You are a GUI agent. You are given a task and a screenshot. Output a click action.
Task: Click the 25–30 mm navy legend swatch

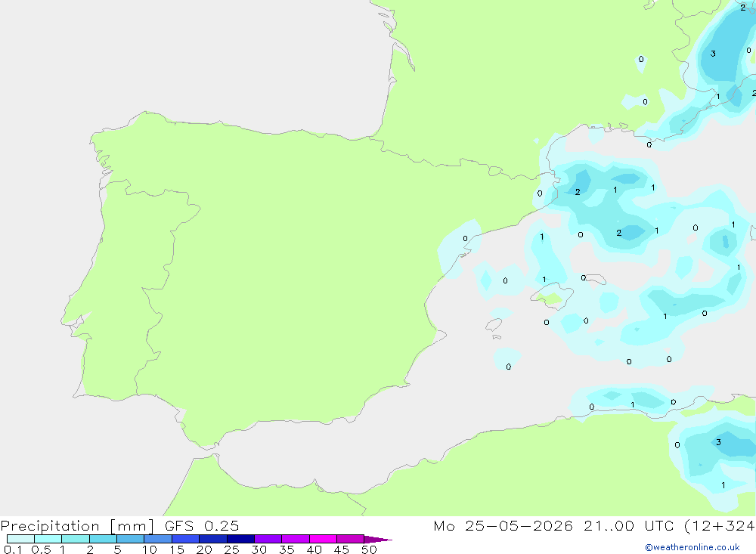[240, 539]
